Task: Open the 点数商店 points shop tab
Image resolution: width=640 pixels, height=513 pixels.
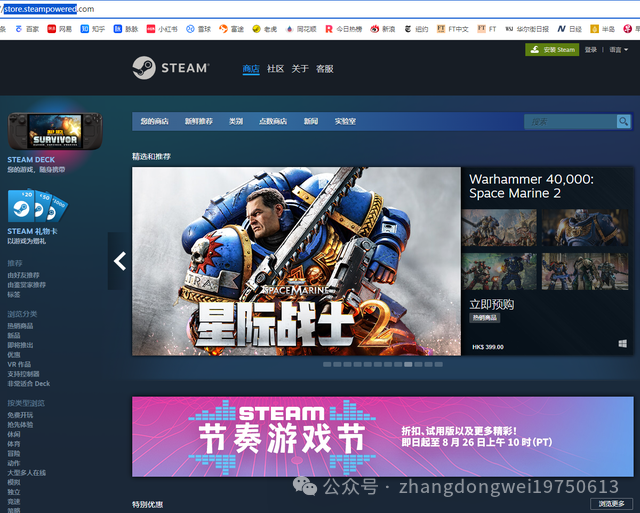Action: click(x=273, y=121)
